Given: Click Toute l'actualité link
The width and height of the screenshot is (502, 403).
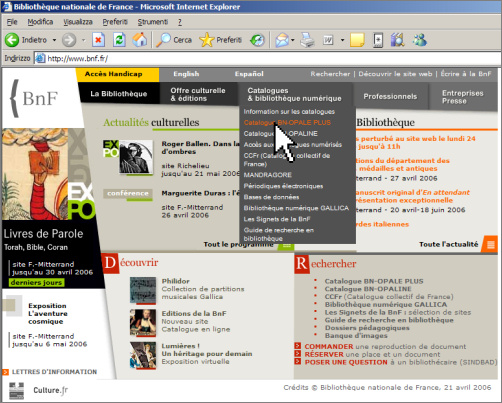Looking at the screenshot, I should pyautogui.click(x=449, y=244).
